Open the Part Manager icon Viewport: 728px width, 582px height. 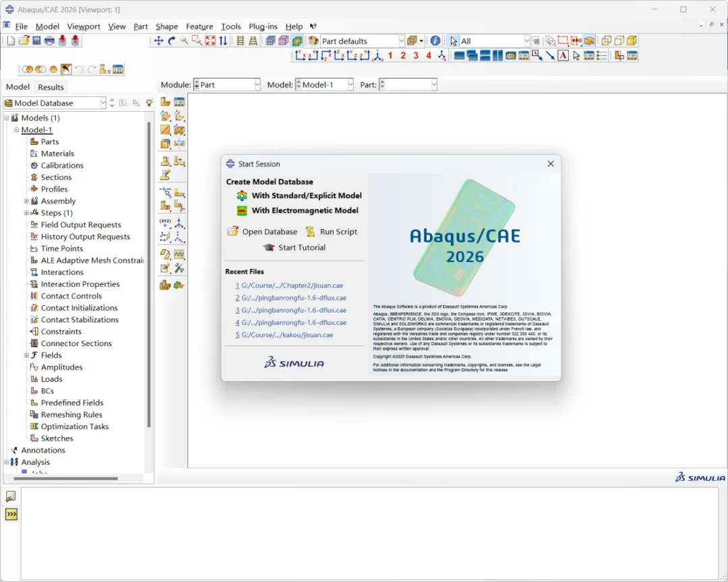click(x=179, y=102)
